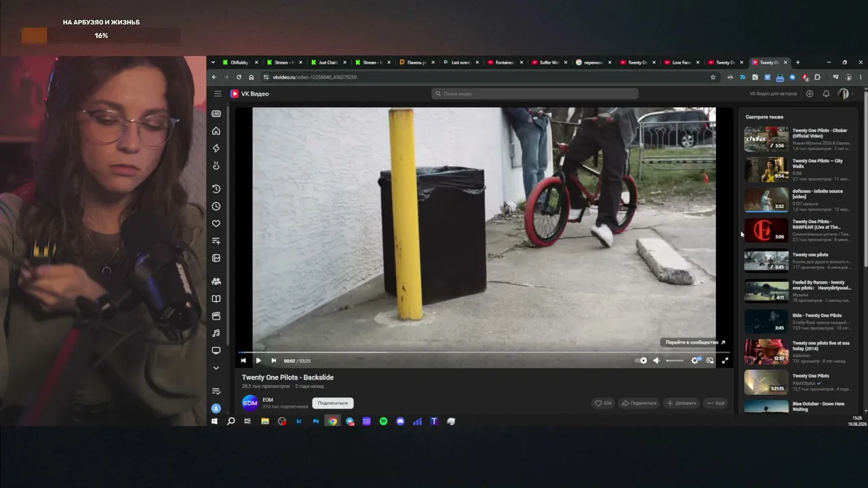Image resolution: width=868 pixels, height=488 pixels.
Task: Play the Backslide video
Action: tap(258, 361)
